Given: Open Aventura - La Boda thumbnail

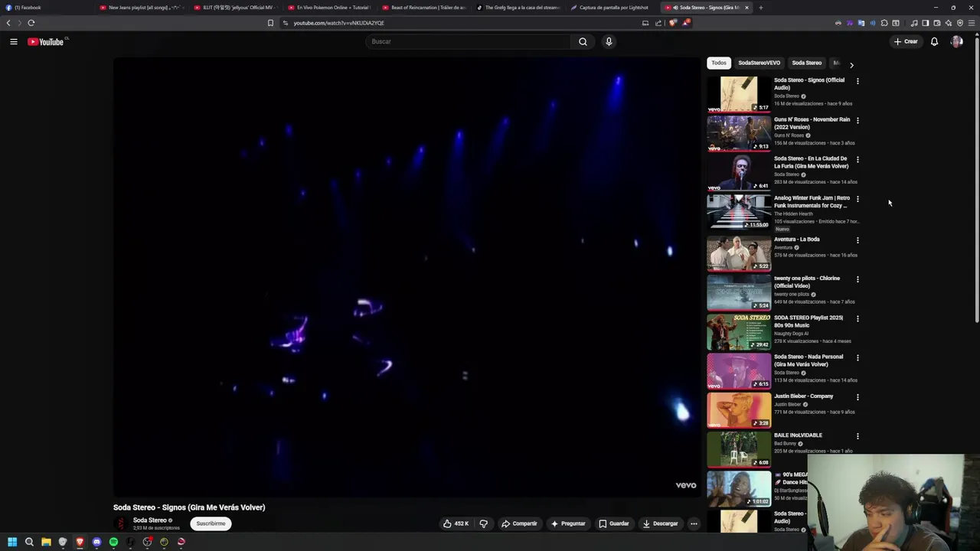Looking at the screenshot, I should click(739, 253).
